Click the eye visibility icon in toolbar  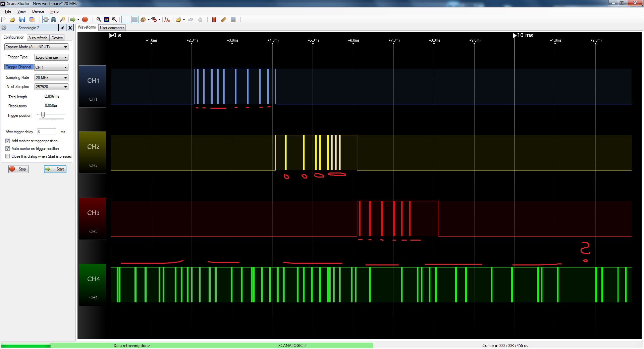154,19
